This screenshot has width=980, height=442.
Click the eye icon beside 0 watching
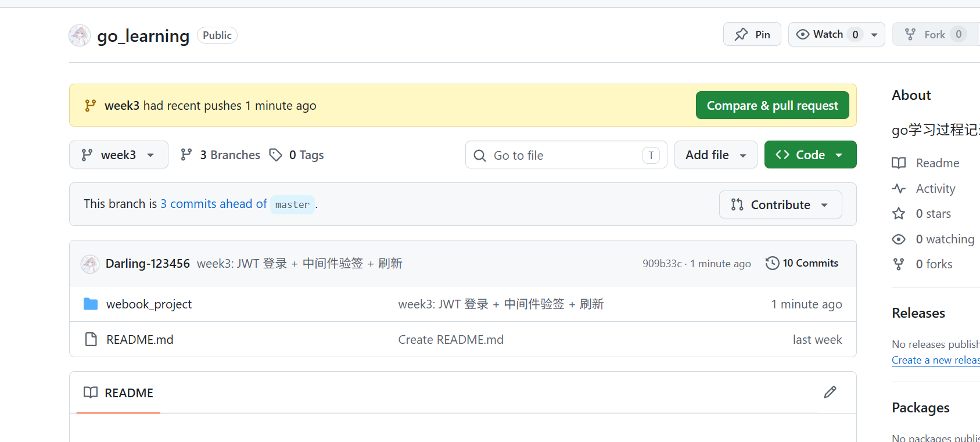899,239
